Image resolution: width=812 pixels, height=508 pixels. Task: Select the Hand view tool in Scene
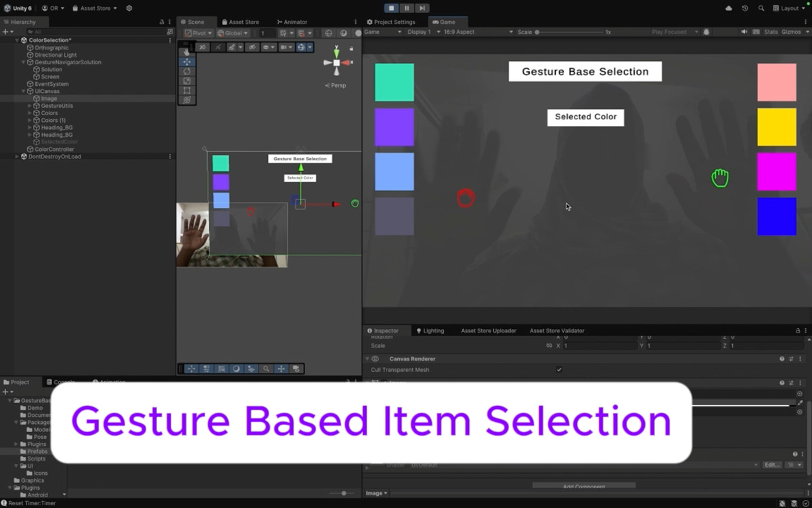(187, 52)
